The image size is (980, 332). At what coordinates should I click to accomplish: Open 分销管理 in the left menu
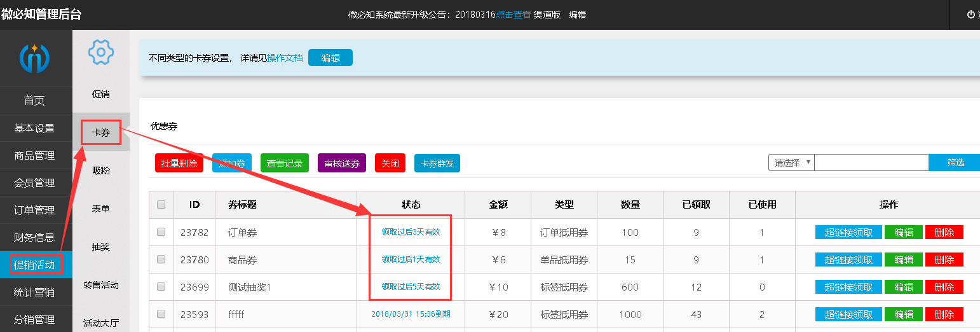pyautogui.click(x=36, y=319)
